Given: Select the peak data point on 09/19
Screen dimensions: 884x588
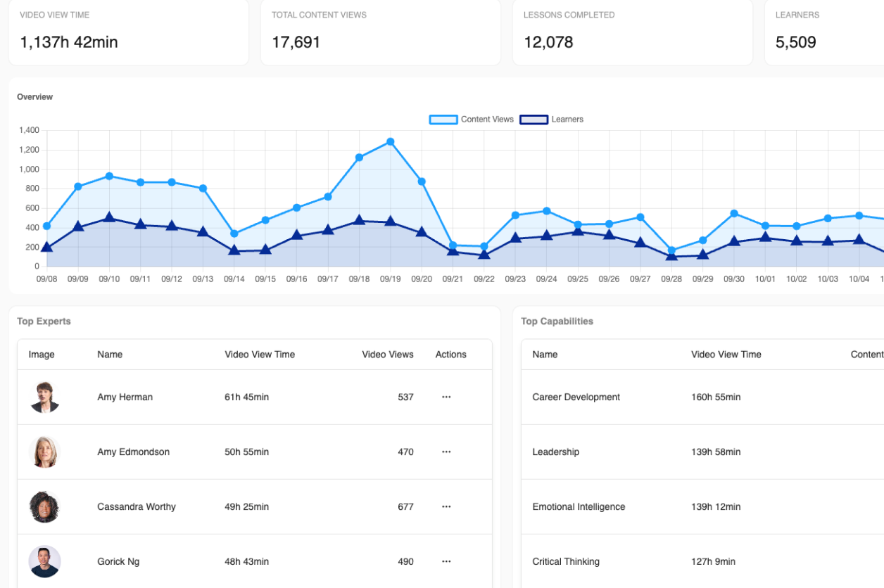Looking at the screenshot, I should click(391, 142).
